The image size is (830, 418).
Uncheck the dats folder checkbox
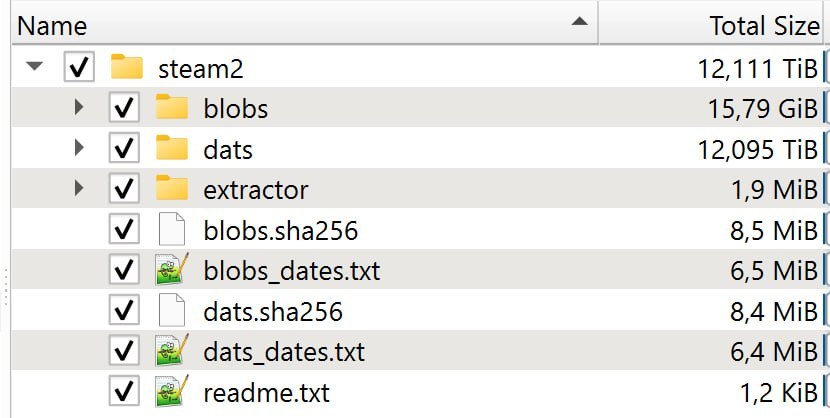(124, 148)
